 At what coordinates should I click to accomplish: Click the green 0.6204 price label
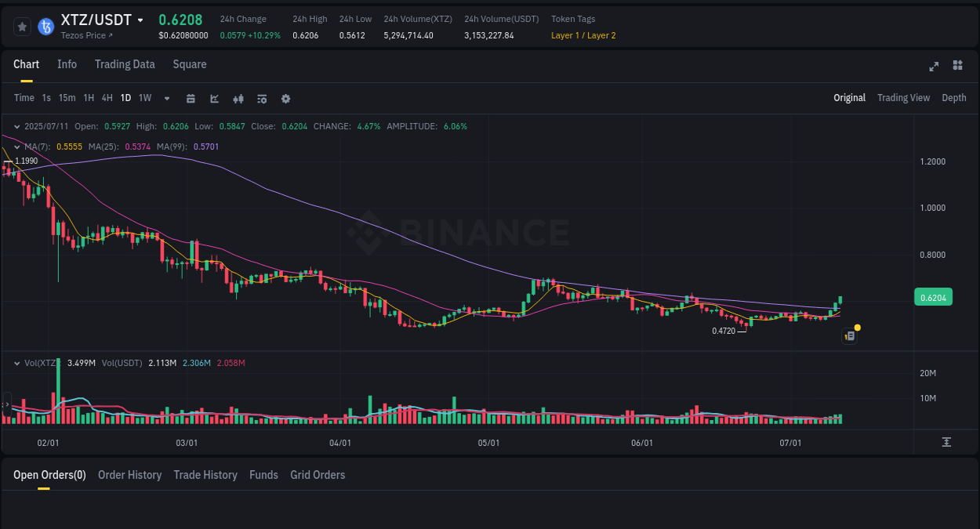932,296
